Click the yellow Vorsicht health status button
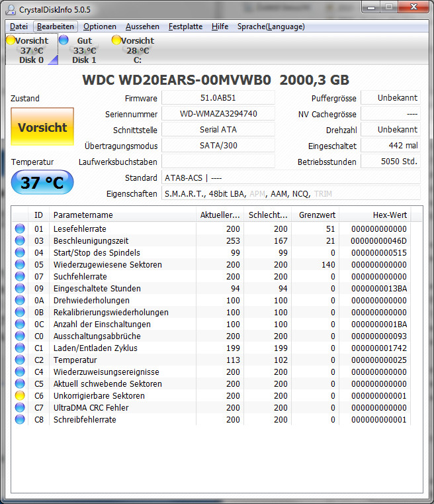This screenshot has height=504, width=434. click(x=42, y=126)
